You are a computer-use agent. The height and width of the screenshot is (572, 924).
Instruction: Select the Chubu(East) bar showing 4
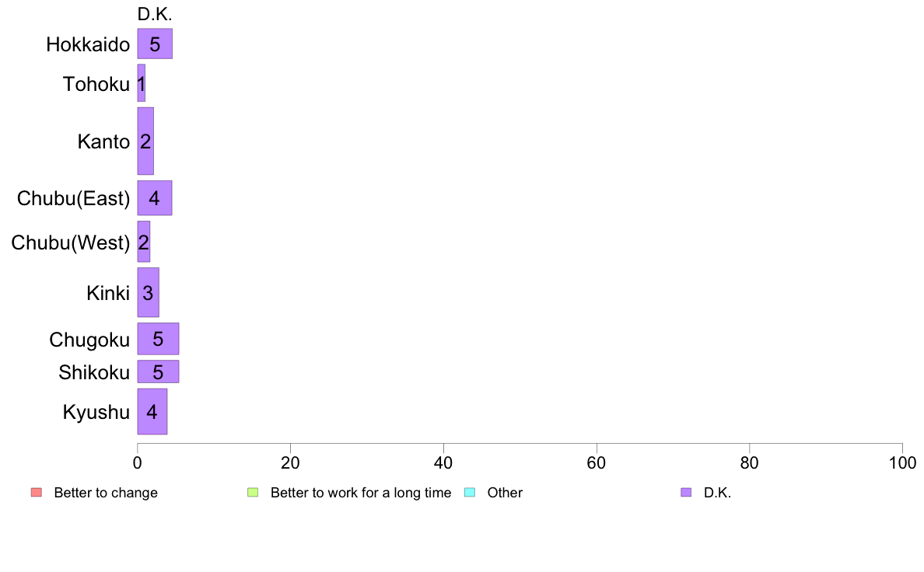155,198
